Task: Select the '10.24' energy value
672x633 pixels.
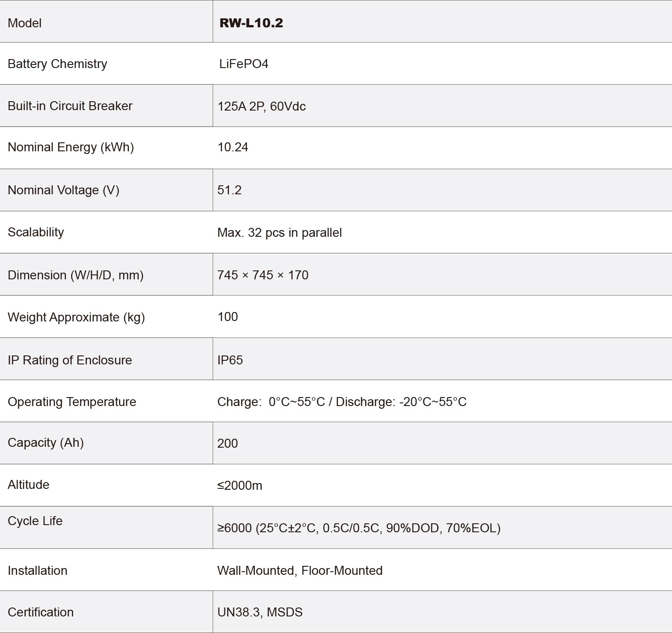Action: coord(233,147)
